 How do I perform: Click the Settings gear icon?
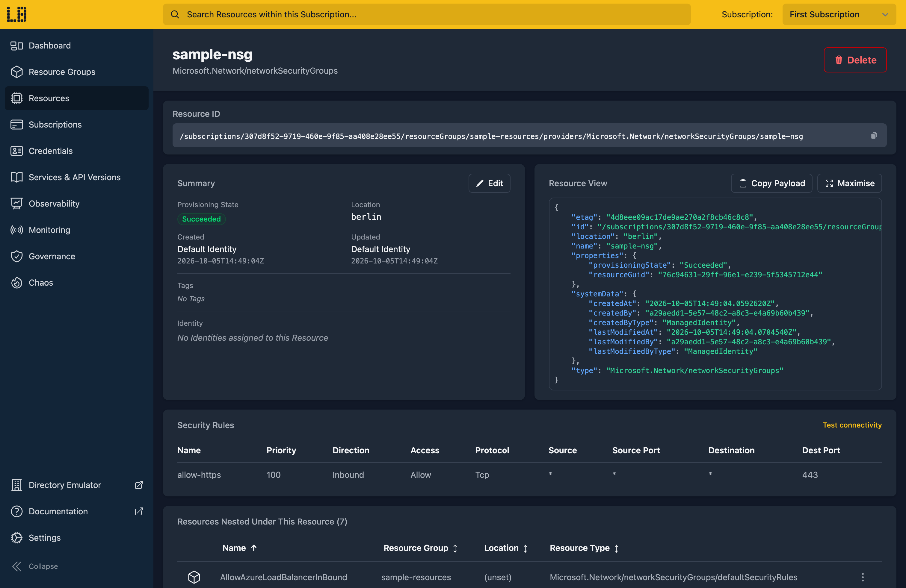pos(17,537)
